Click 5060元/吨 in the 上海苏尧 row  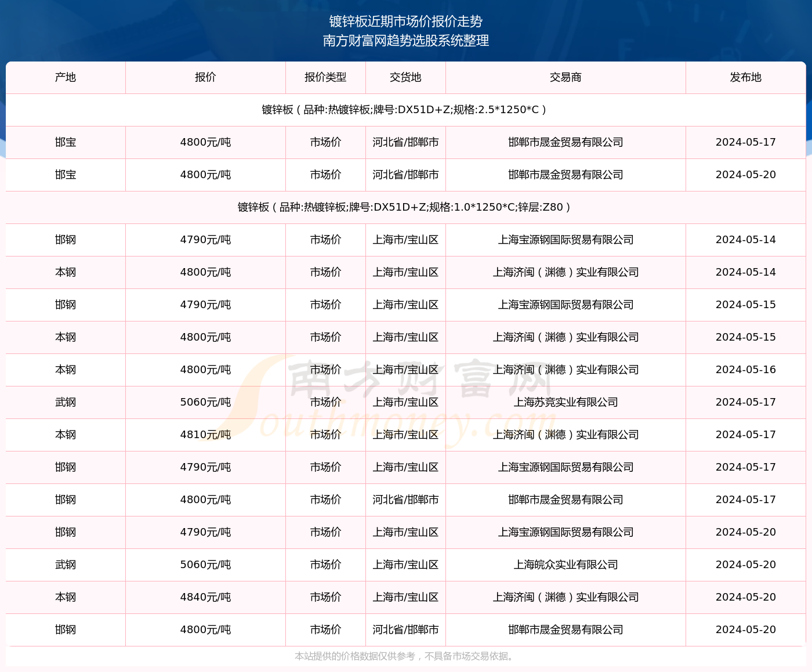pos(205,402)
